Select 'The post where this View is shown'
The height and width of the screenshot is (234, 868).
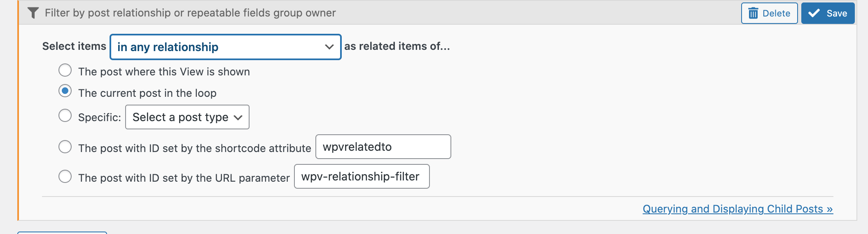coord(65,70)
